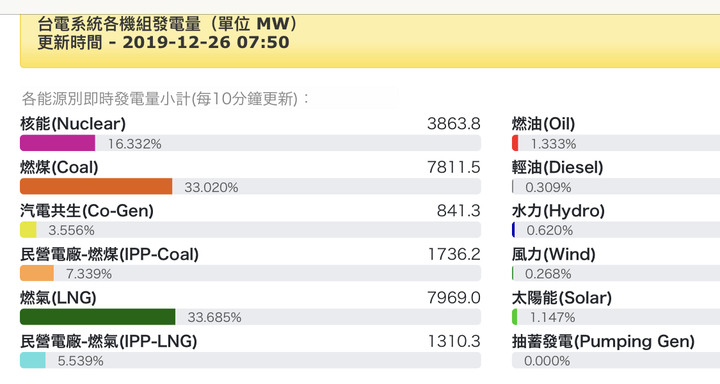The image size is (720, 384).
Task: Click the 燃煤(Coal) label
Action: click(59, 167)
